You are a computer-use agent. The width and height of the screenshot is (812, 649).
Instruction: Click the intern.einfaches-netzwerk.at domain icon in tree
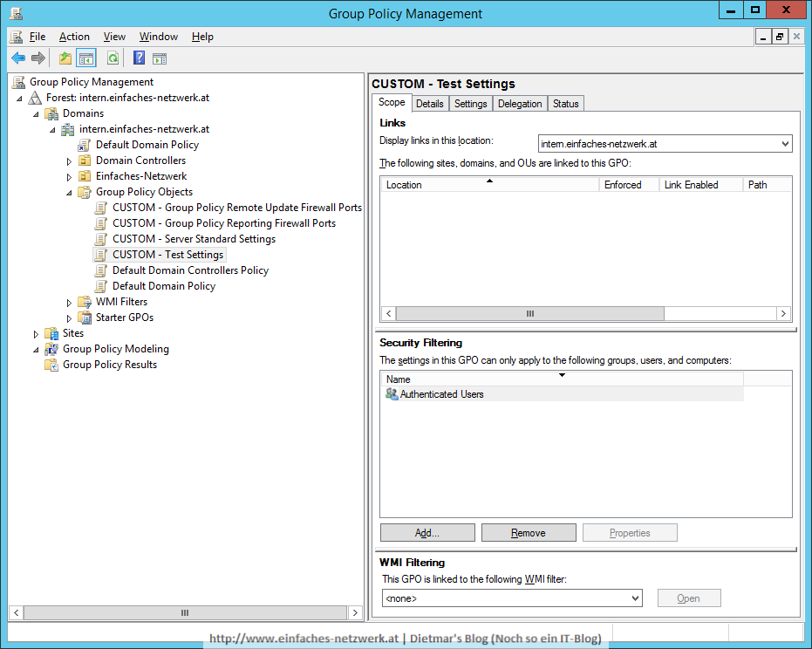coord(68,129)
